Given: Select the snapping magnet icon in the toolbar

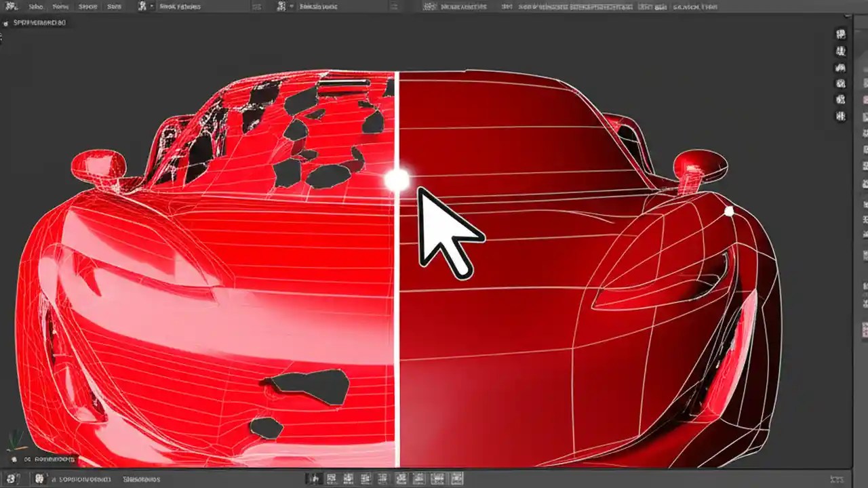Looking at the screenshot, I should (281, 6).
